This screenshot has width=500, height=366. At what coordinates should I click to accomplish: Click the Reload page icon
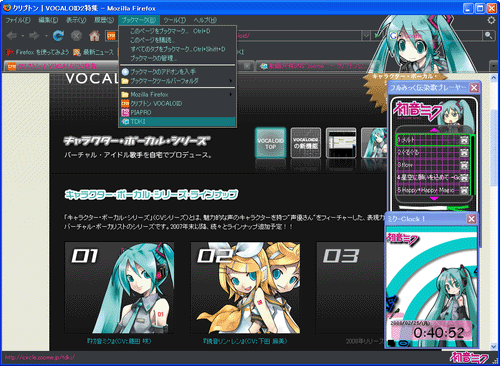(58, 35)
